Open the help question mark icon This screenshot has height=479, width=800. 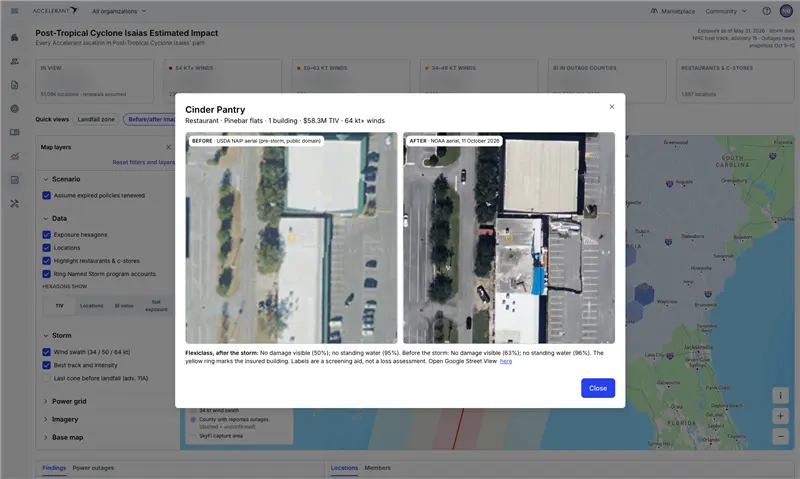coord(766,11)
